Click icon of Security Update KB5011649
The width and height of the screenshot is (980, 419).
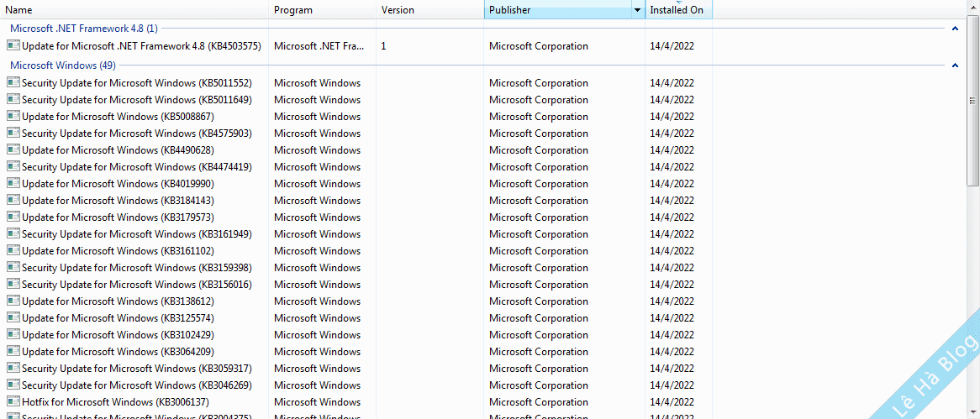[13, 99]
